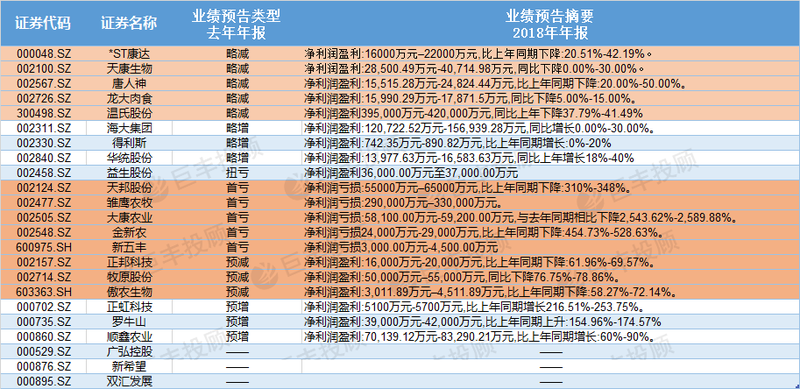Click the 正虹科技 cell
Screen dimensions: 800x389
[129, 307]
